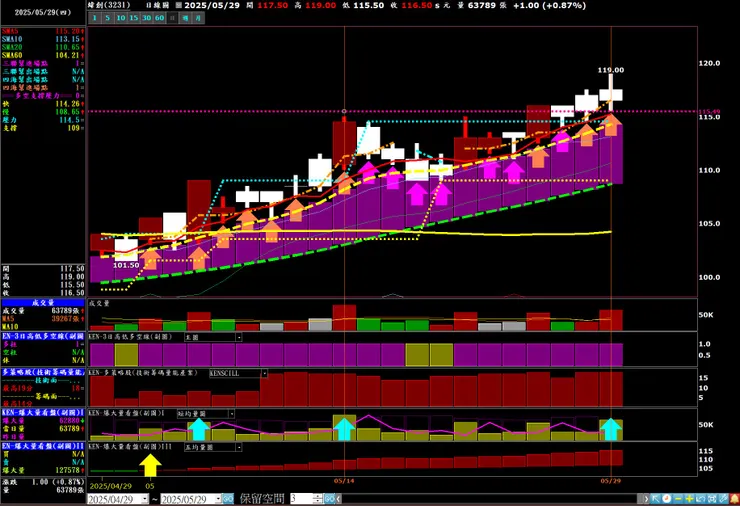Click the stock name 緯創(3231) title
Image resolution: width=740 pixels, height=506 pixels.
coord(109,5)
